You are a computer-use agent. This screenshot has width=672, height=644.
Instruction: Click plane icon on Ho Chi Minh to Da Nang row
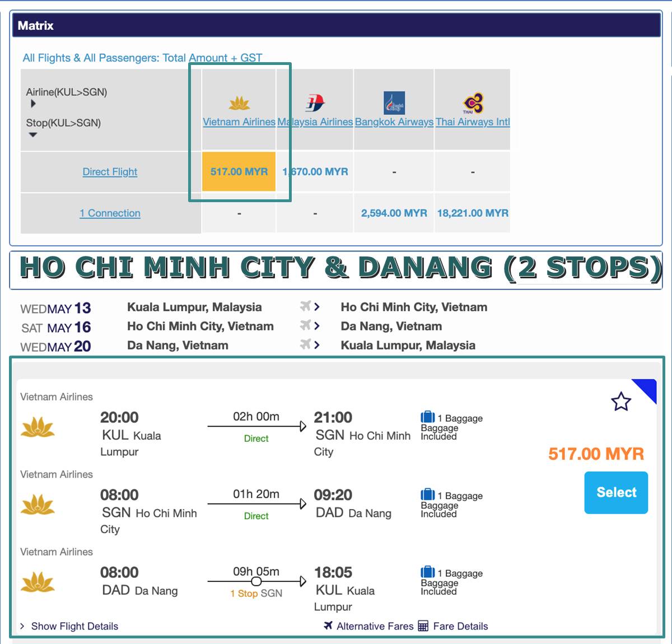click(x=305, y=325)
